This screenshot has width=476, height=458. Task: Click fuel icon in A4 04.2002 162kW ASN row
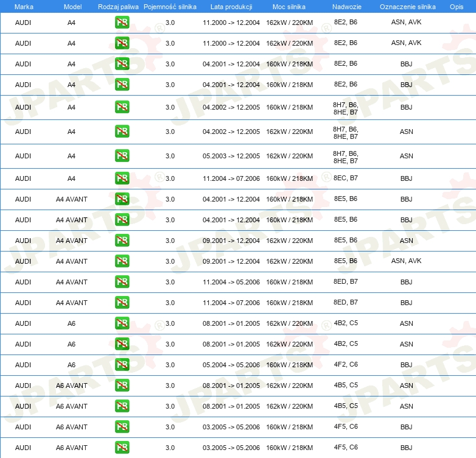click(x=122, y=132)
